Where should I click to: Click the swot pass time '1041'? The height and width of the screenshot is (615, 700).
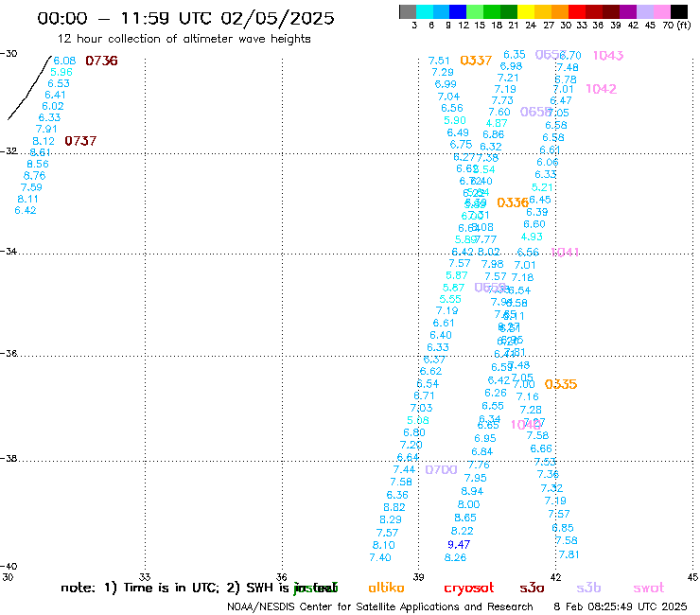point(565,253)
